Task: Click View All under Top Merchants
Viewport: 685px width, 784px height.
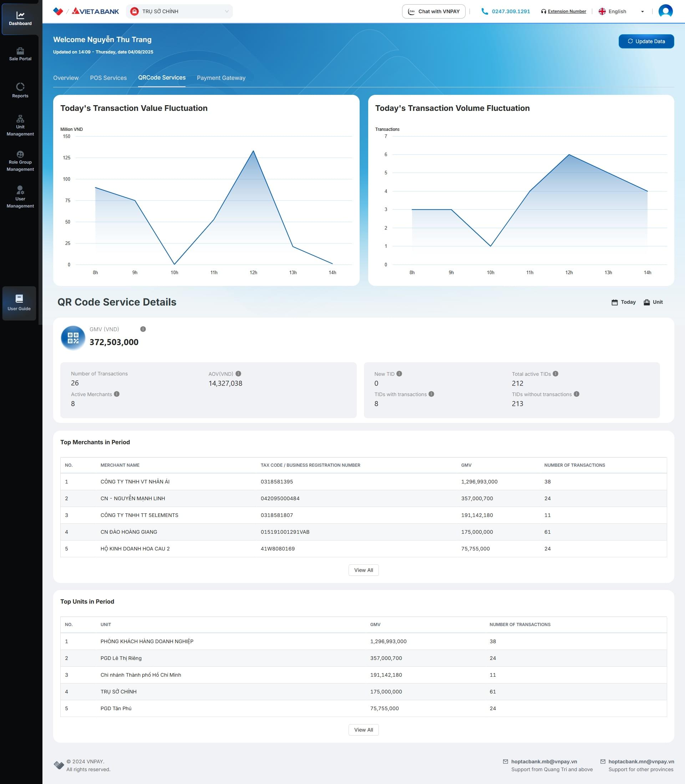Action: coord(363,570)
